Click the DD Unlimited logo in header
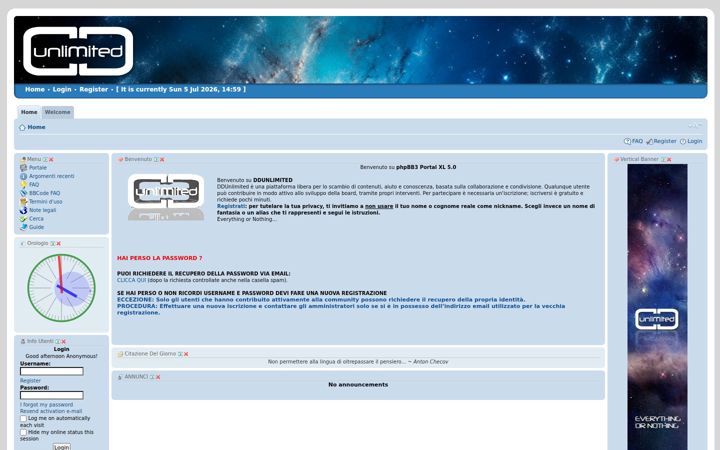Viewport: 720px width, 450px height. tap(78, 51)
